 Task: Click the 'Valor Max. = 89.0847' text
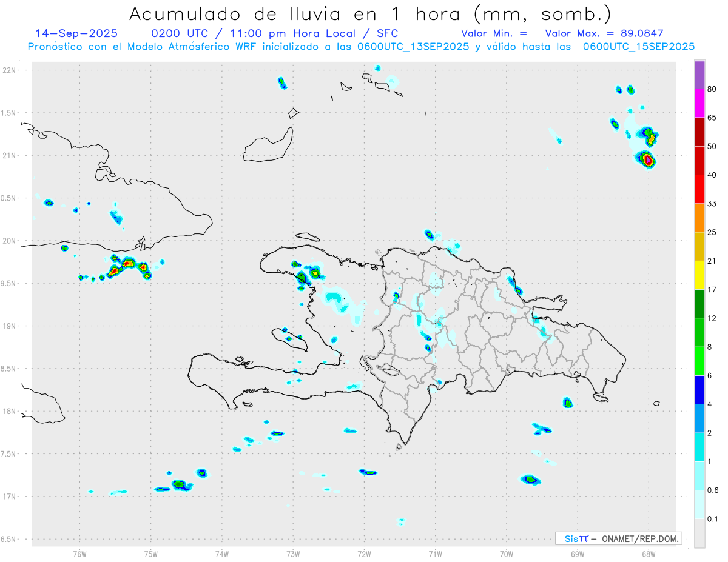point(604,33)
